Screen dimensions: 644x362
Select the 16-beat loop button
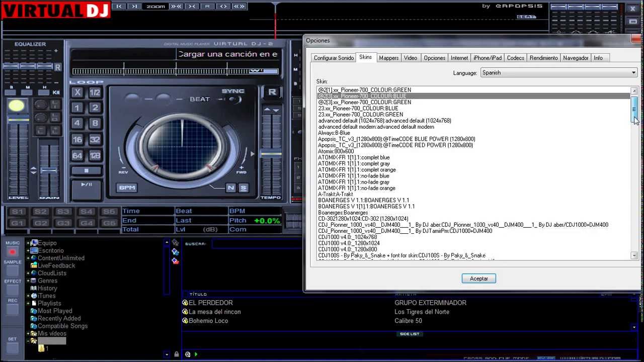[x=77, y=140]
